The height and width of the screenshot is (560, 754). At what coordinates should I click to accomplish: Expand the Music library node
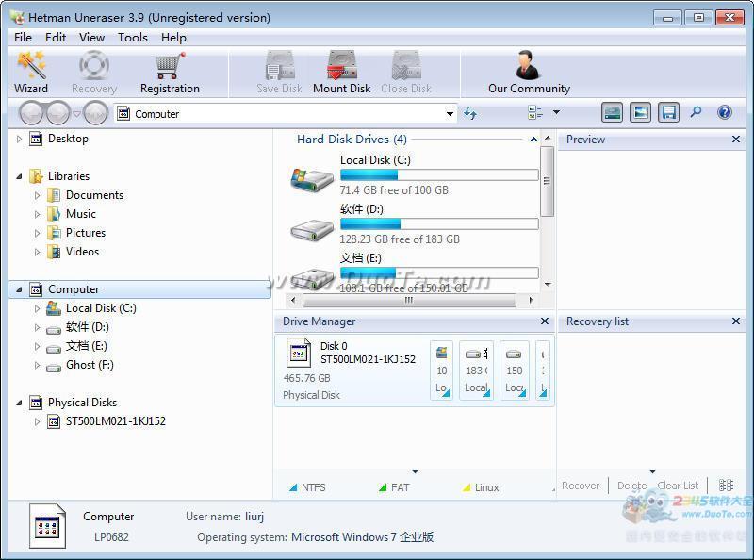pos(38,214)
